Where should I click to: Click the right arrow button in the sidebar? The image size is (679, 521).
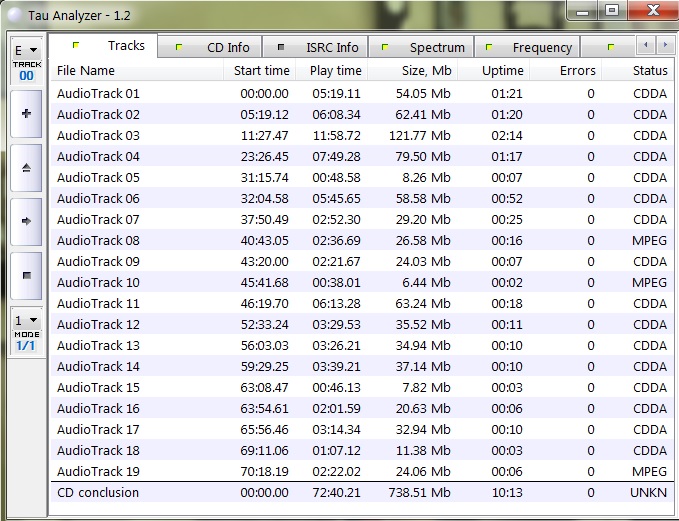point(25,220)
